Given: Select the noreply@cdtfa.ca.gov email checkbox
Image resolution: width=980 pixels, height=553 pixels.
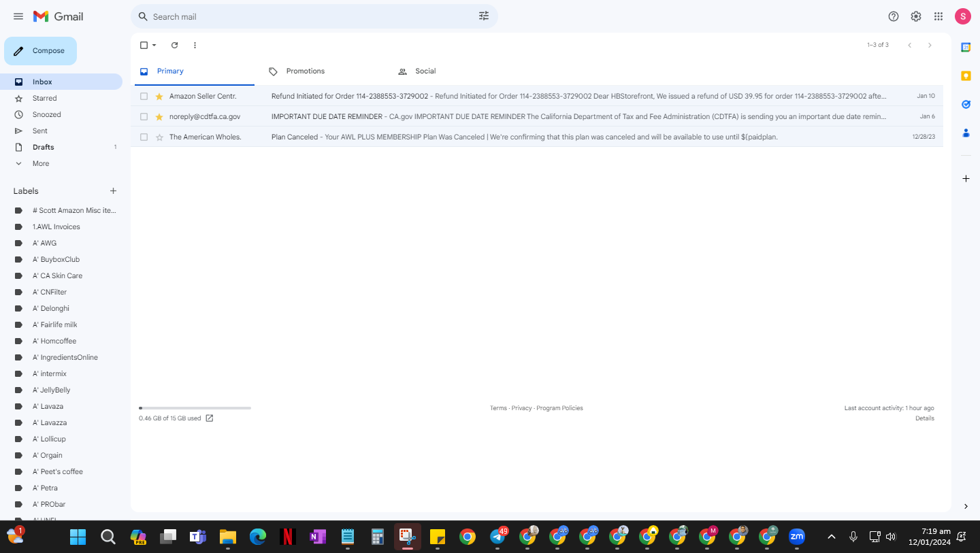Looking at the screenshot, I should (x=144, y=117).
